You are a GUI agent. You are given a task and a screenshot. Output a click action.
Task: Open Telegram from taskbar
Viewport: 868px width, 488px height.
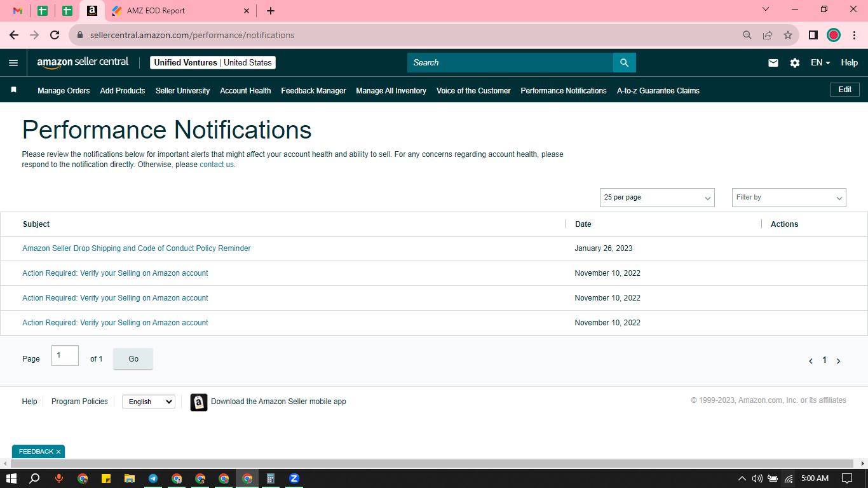(153, 478)
